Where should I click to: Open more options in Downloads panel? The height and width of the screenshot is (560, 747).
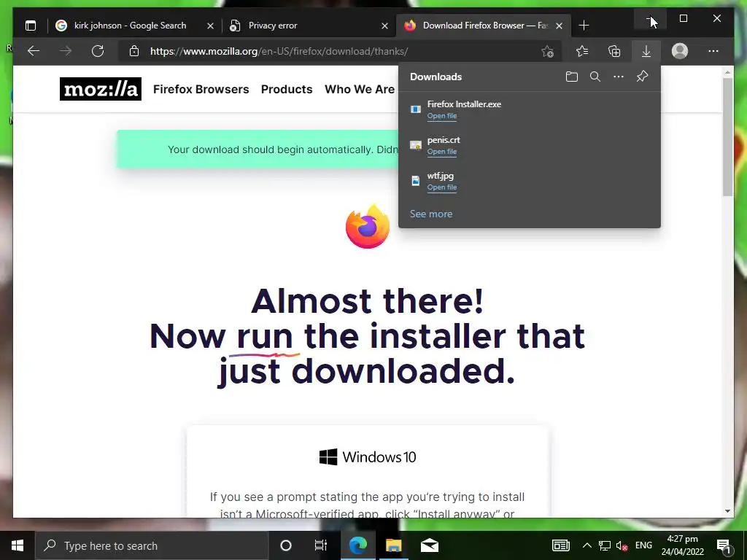[x=619, y=77]
